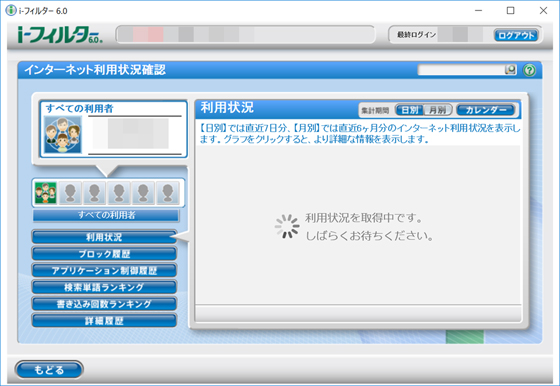Click the すべての利用者 label bar
Image resolution: width=560 pixels, height=386 pixels.
106,215
